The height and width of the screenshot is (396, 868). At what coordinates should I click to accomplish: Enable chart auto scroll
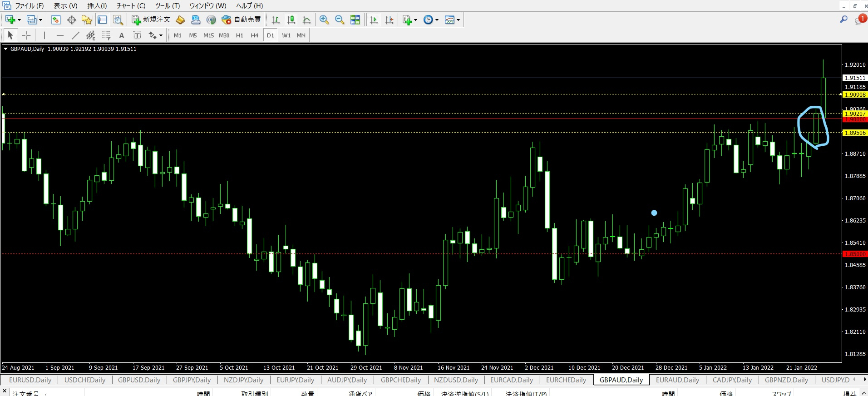pos(374,20)
